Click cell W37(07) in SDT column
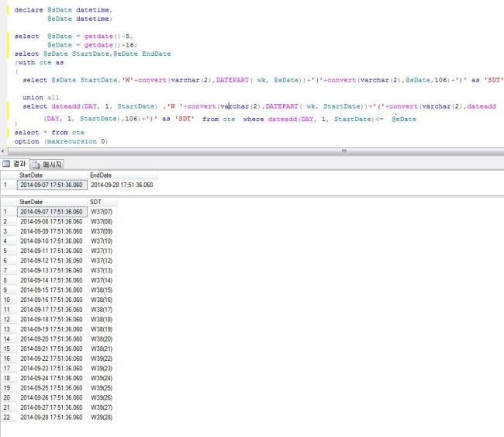 point(102,212)
